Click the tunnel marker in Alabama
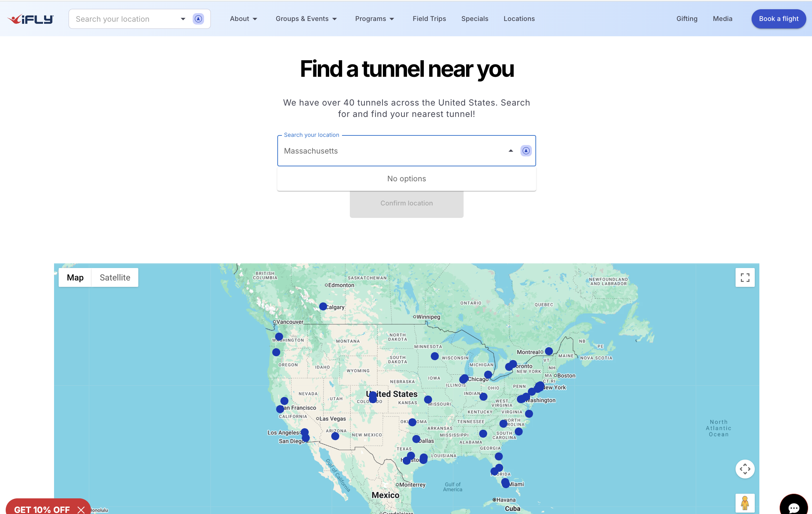 [x=483, y=434]
